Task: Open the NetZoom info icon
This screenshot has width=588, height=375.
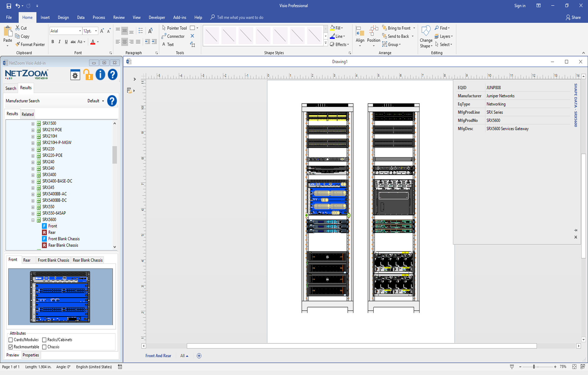Action: pyautogui.click(x=100, y=75)
